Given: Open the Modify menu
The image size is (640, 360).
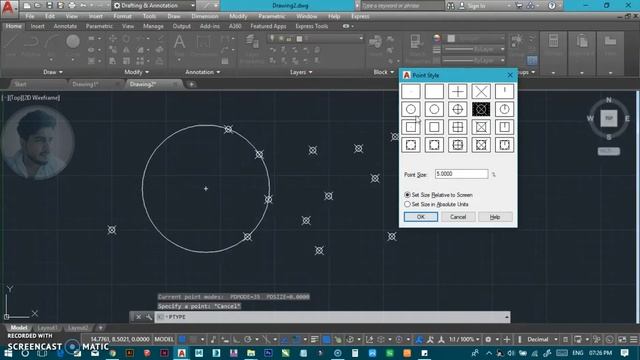Looking at the screenshot, I should [x=238, y=16].
